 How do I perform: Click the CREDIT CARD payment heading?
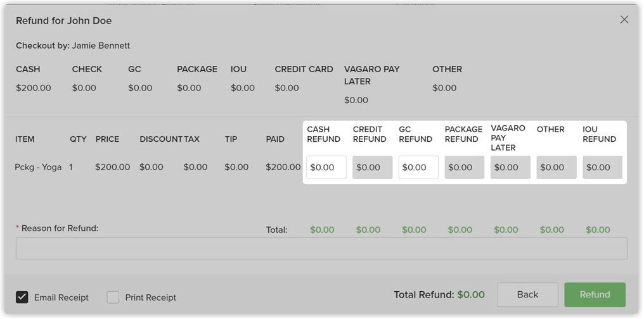(304, 69)
